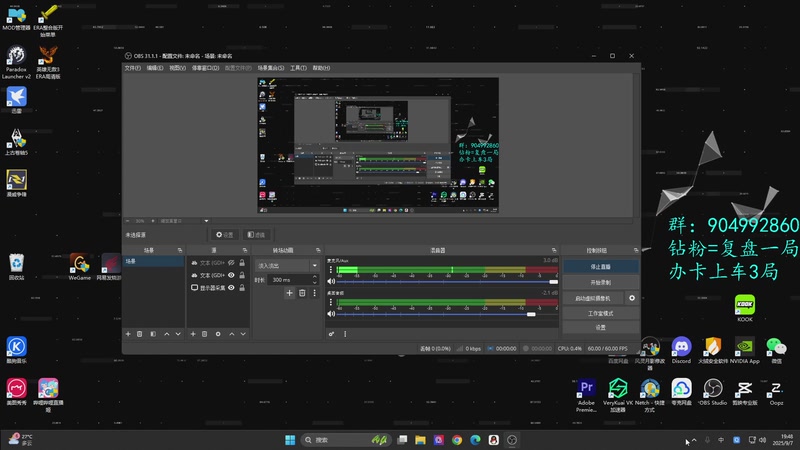
Task: Show the hidden first text (GDI+) source
Action: tap(231, 262)
